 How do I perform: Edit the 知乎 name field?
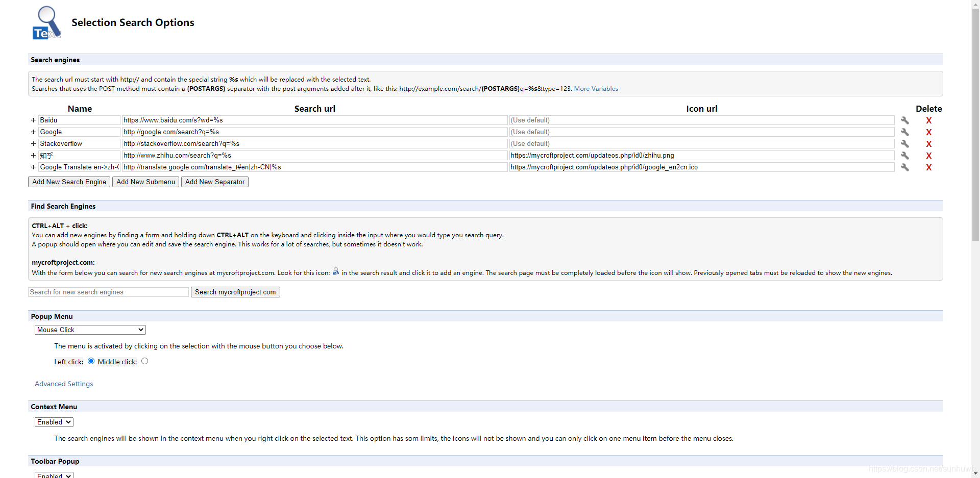(x=79, y=156)
